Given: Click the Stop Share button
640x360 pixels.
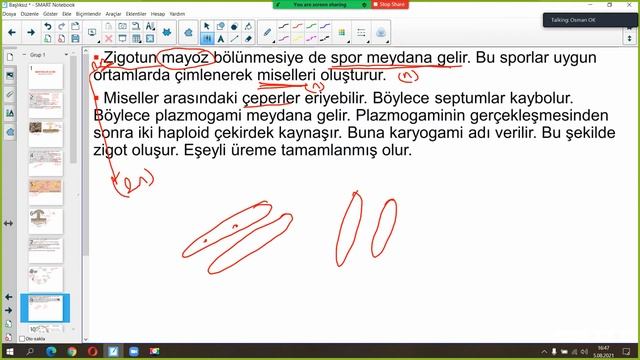Looking at the screenshot, I should (389, 4).
